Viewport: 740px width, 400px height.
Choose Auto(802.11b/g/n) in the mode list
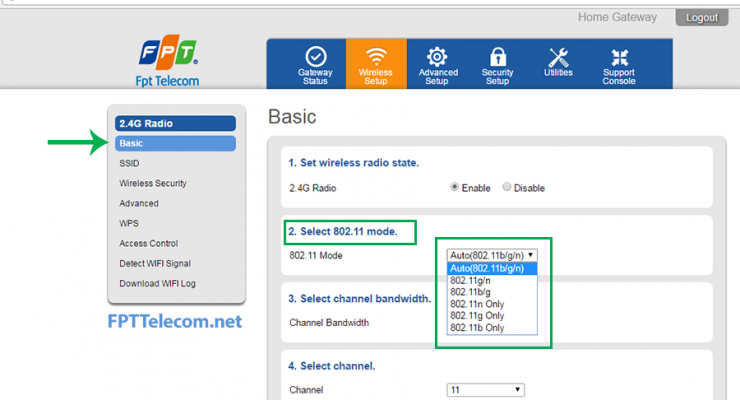492,268
